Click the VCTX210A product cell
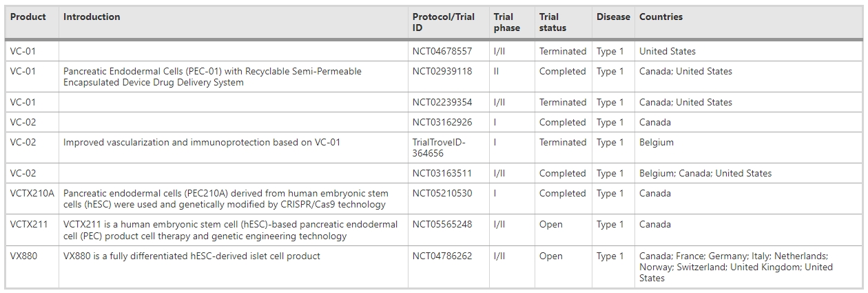This screenshot has width=868, height=293. point(32,194)
